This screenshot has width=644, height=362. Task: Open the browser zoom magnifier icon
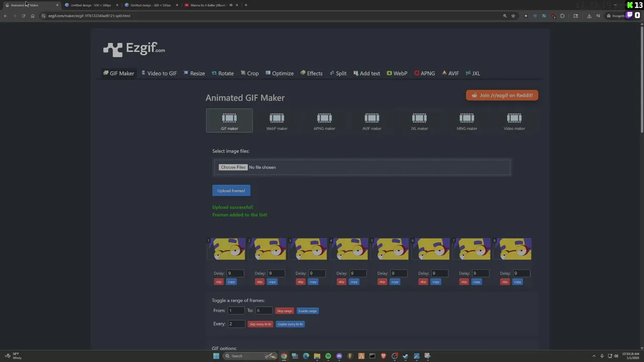505,16
